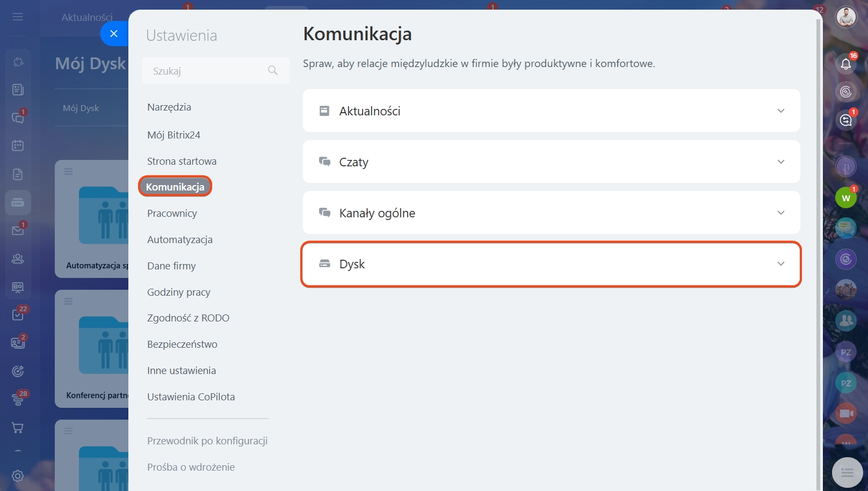Open calendar icon in left sidebar
The height and width of the screenshot is (491, 868).
(18, 145)
